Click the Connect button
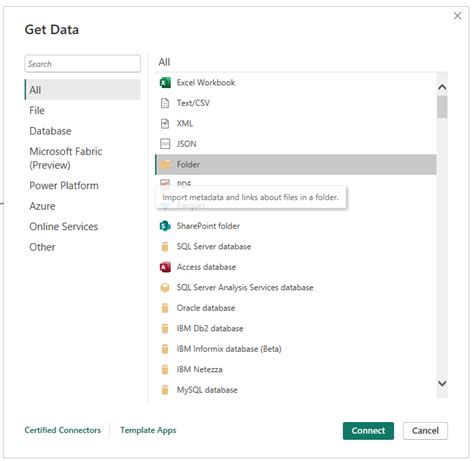The width and height of the screenshot is (474, 461). pyautogui.click(x=369, y=431)
